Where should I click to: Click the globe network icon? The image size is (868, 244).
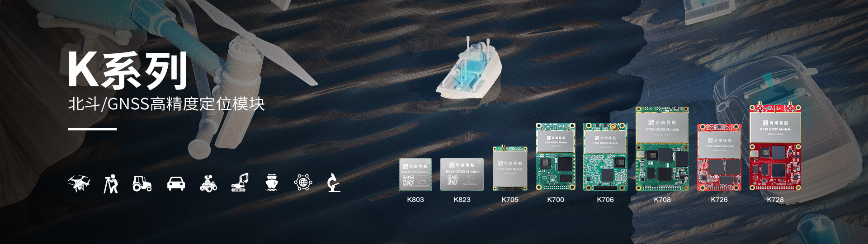303,183
